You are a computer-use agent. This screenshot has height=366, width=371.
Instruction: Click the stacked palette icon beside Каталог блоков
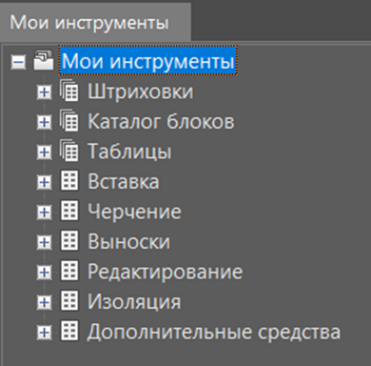[69, 121]
